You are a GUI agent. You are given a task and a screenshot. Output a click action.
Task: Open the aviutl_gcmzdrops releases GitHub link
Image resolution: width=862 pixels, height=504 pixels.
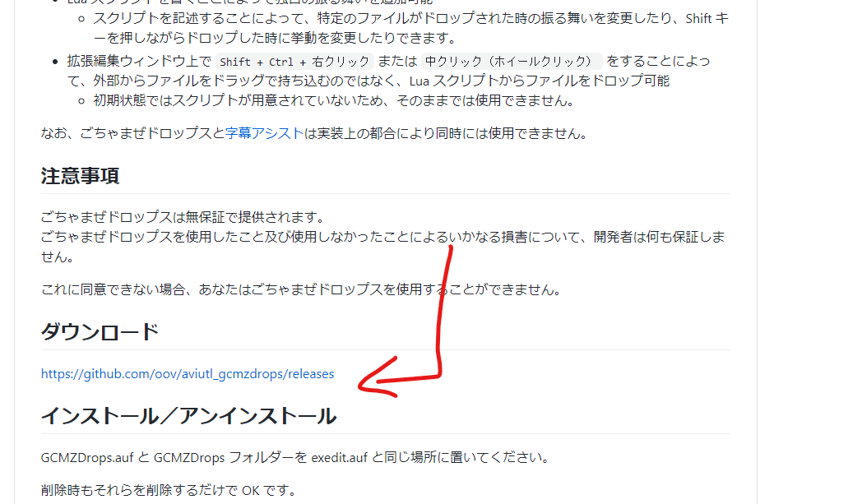click(x=188, y=374)
